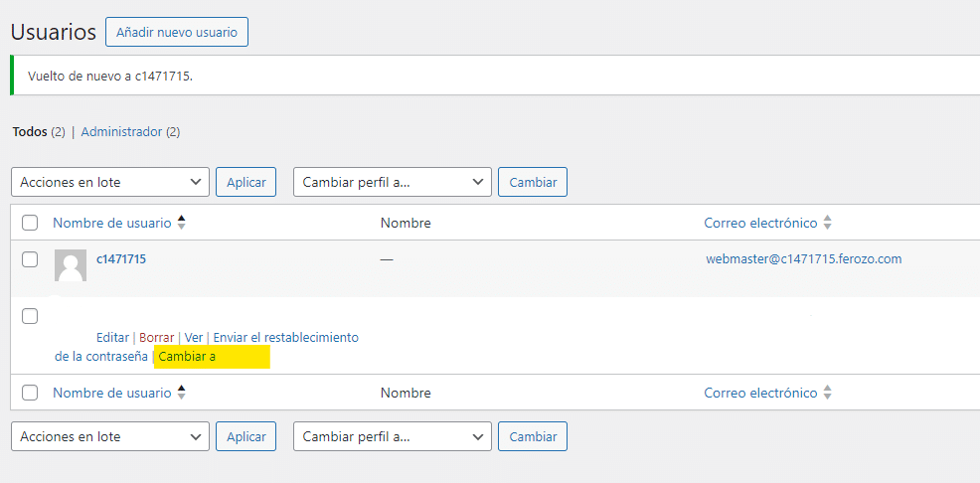The height and width of the screenshot is (483, 980).
Task: Open the webmaster@c1471715.ferozo.com email link
Action: [803, 259]
